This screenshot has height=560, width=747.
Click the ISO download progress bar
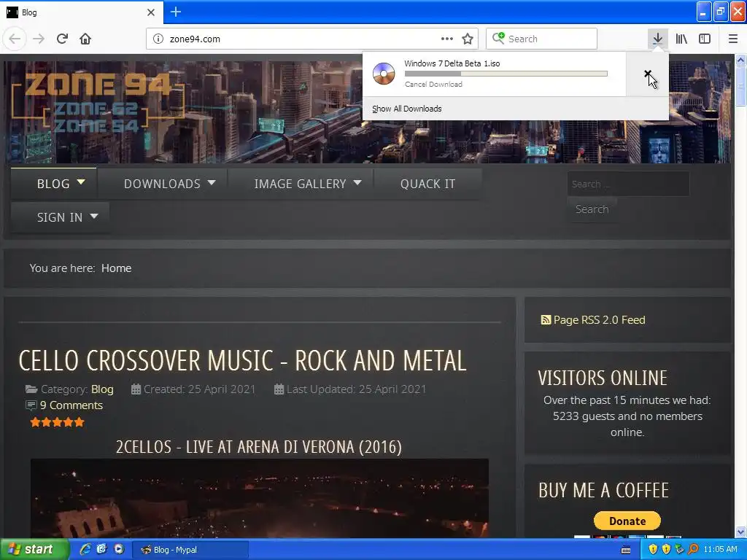[506, 74]
